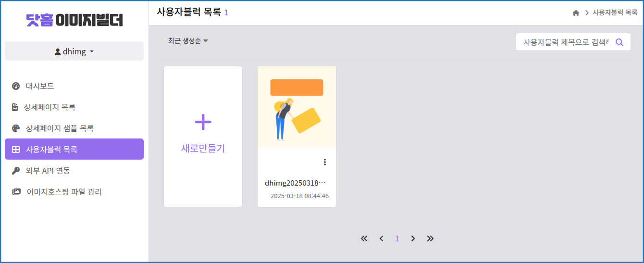Click the 닷홈 이미지빌더 logo
The height and width of the screenshot is (263, 644).
[x=74, y=20]
